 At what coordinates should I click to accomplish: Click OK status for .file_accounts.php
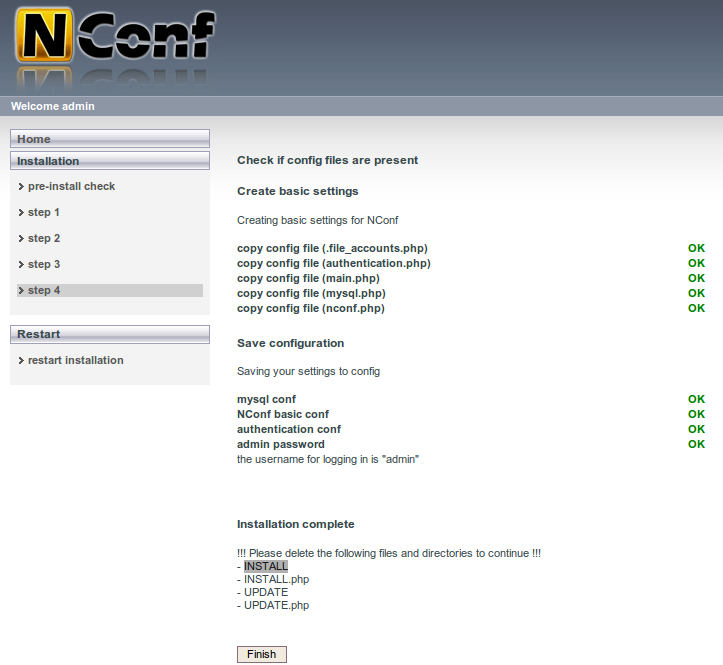coord(696,248)
